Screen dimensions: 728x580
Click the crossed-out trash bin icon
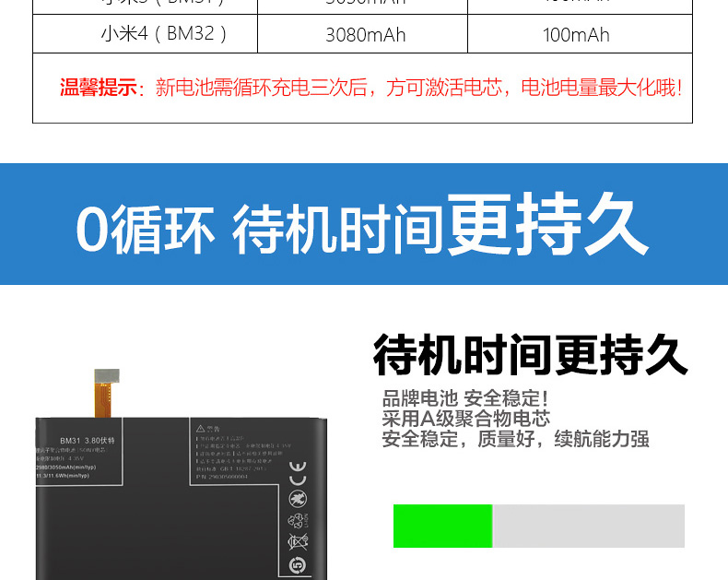point(298,542)
